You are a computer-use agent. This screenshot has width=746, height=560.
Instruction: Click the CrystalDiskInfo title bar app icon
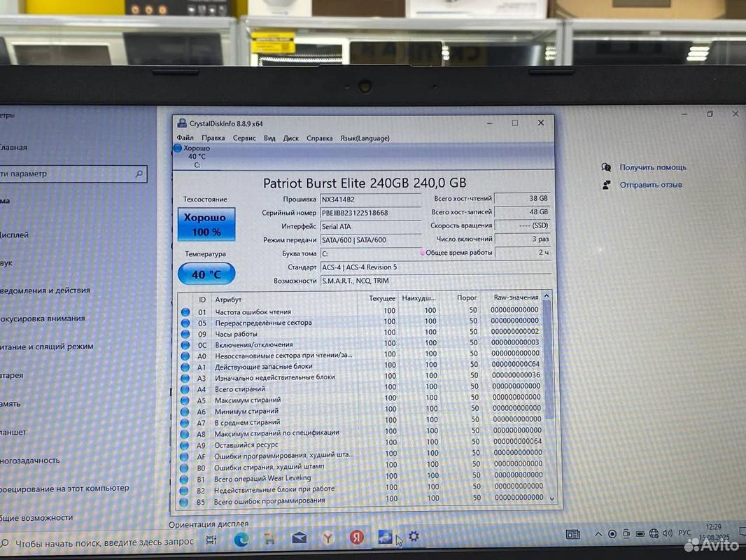coord(182,122)
